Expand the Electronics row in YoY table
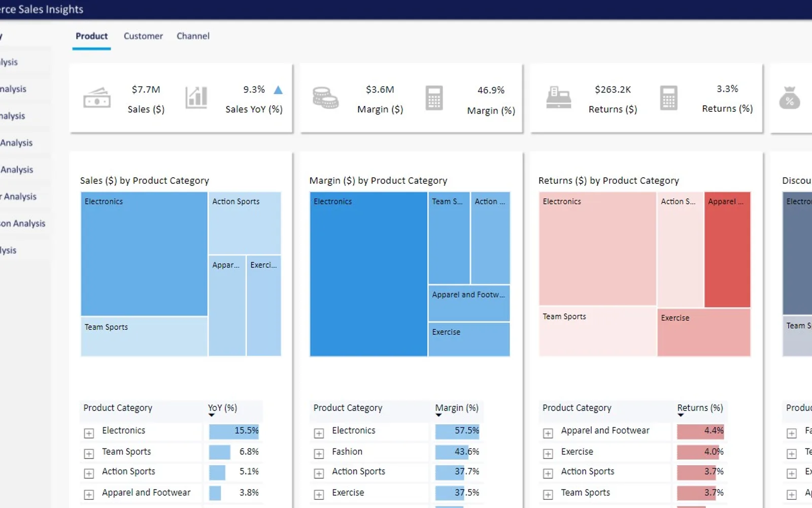 (x=89, y=433)
